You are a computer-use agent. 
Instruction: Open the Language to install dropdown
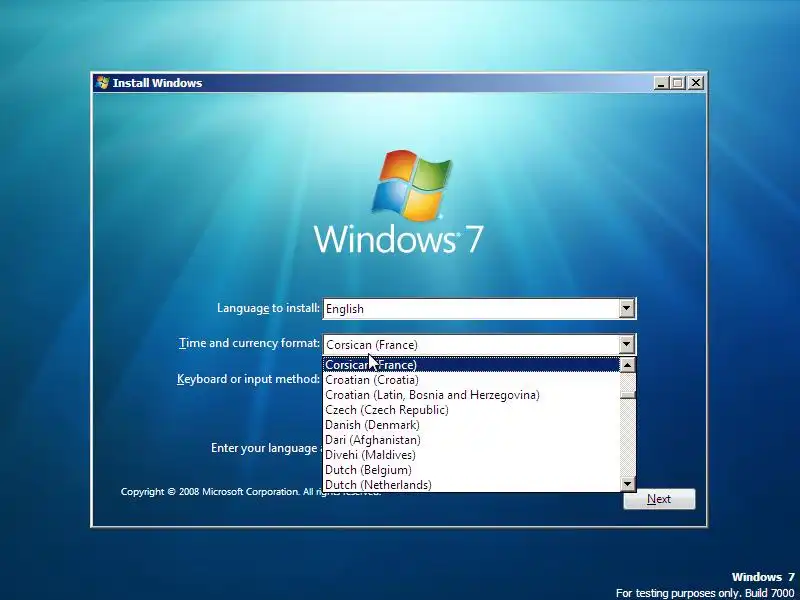click(627, 309)
